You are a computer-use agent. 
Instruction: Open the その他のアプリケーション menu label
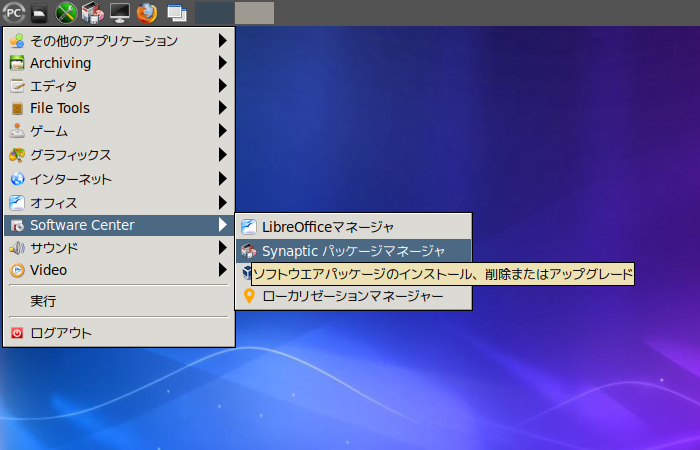[104, 41]
